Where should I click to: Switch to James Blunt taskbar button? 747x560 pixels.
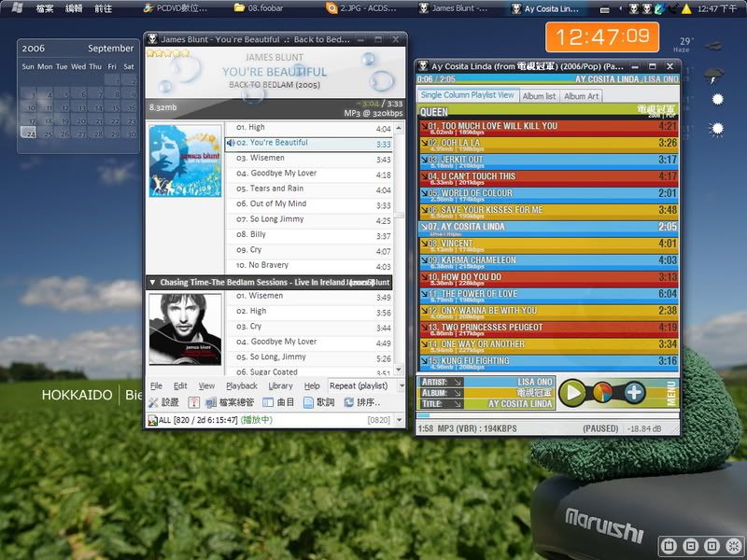pyautogui.click(x=453, y=8)
